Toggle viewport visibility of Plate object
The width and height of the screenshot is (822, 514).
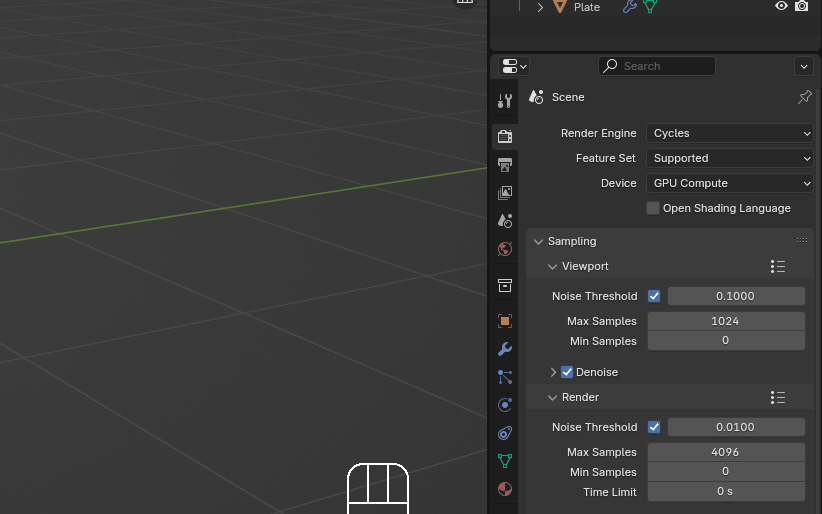click(781, 6)
